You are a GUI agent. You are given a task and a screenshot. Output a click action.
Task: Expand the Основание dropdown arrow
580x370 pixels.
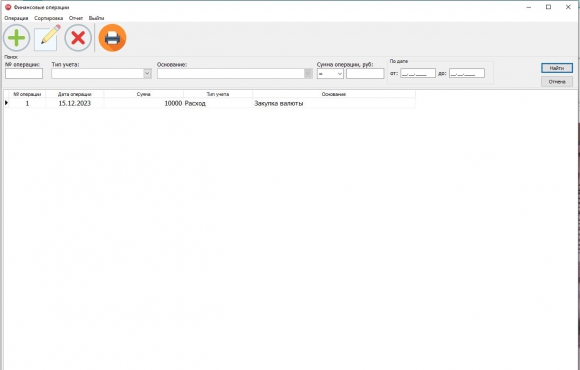[308, 73]
